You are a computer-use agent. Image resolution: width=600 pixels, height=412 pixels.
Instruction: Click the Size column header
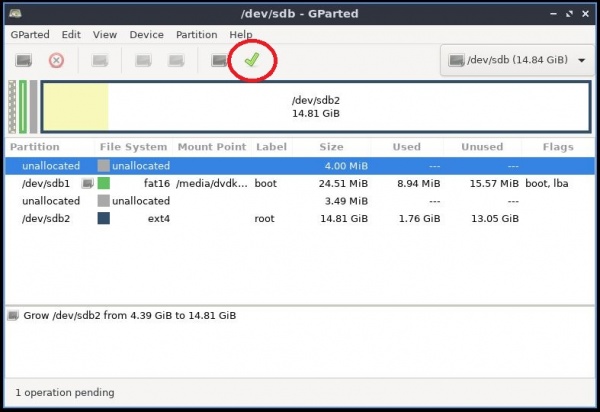click(331, 147)
